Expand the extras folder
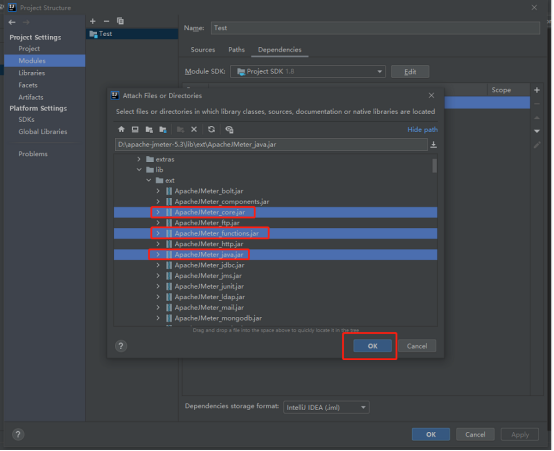 point(139,159)
